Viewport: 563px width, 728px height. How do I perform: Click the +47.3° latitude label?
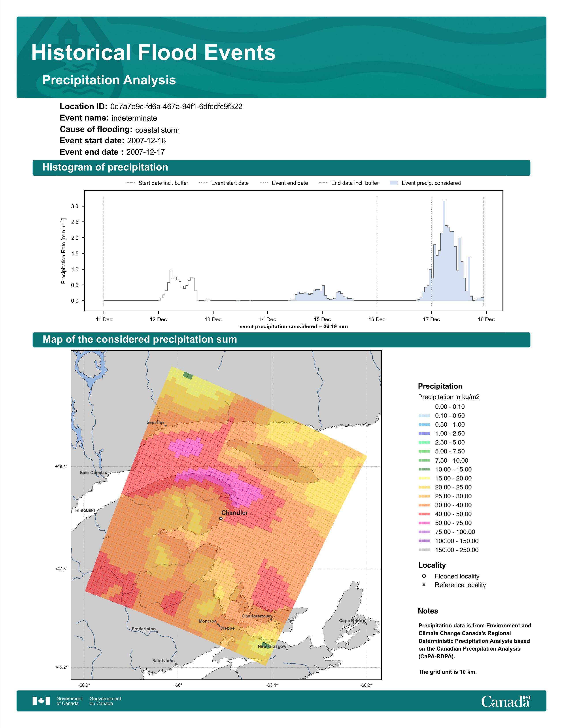61,569
